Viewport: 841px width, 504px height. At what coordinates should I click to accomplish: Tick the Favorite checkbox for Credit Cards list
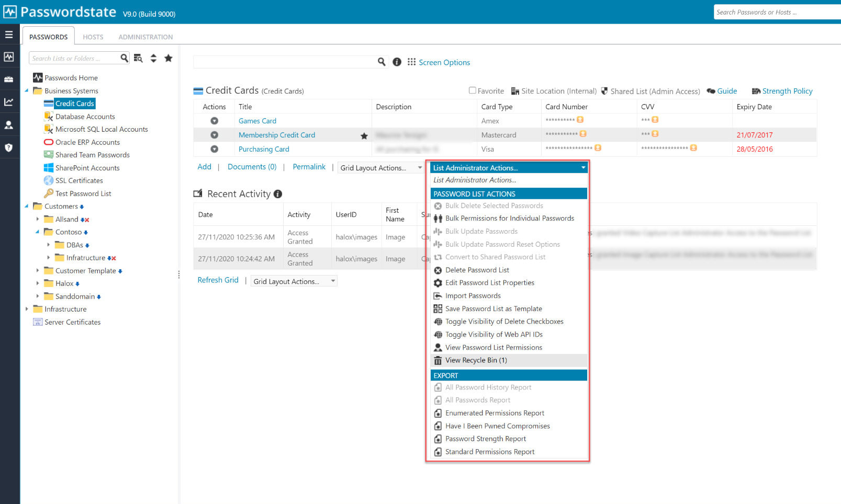pos(472,90)
